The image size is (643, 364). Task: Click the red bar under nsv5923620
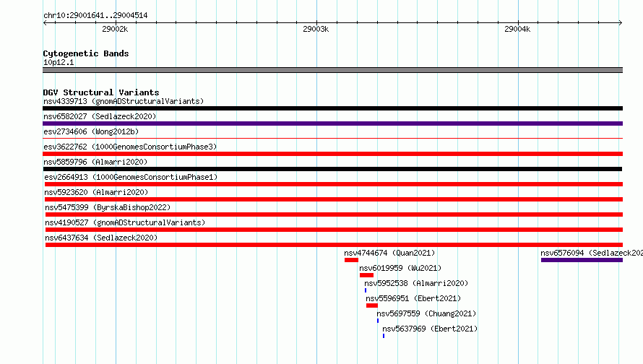[333, 199]
